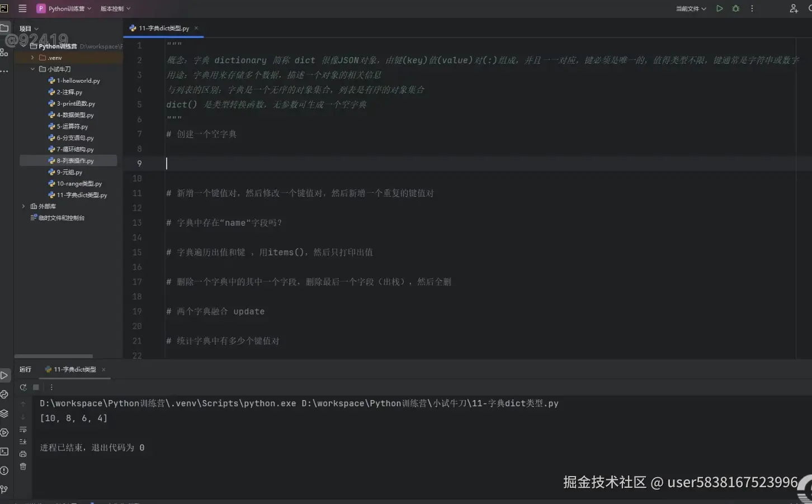Viewport: 812px width, 504px height.
Task: Open the 版本控制 menu
Action: coord(112,8)
